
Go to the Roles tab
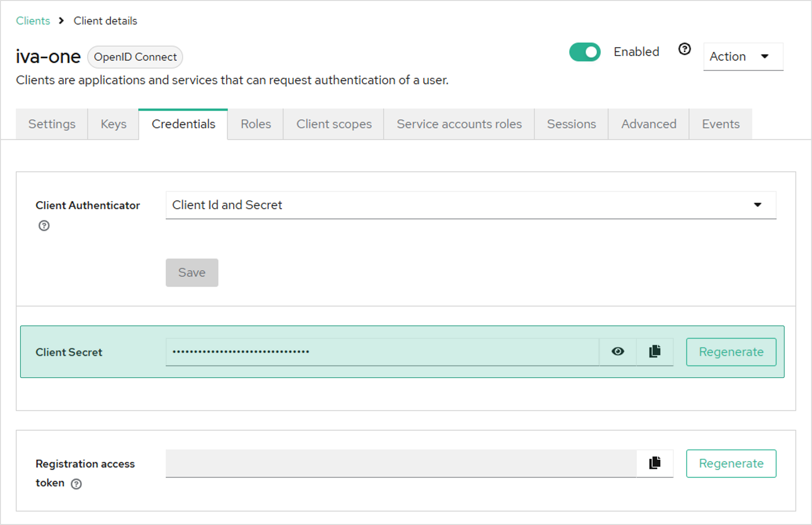click(x=256, y=124)
